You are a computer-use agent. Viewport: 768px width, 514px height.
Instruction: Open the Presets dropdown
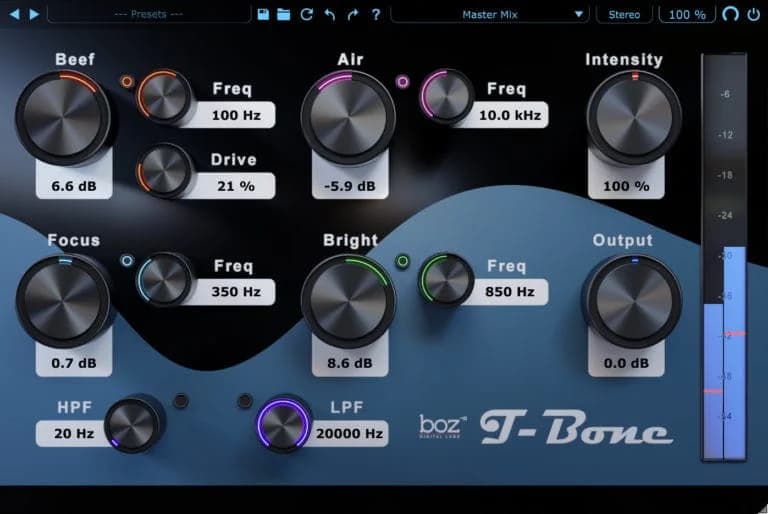[x=148, y=14]
